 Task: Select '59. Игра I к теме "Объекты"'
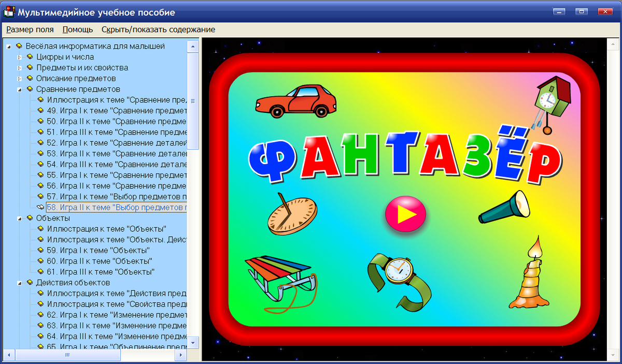click(x=98, y=250)
